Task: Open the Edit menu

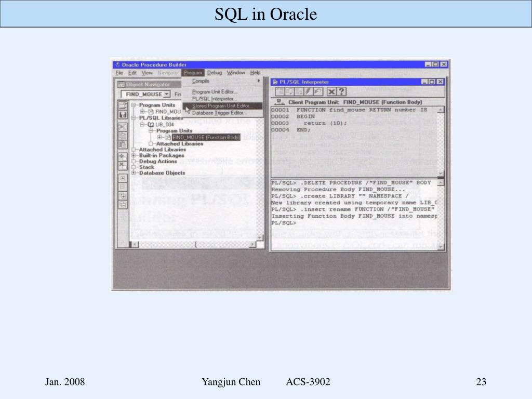Action: (132, 73)
